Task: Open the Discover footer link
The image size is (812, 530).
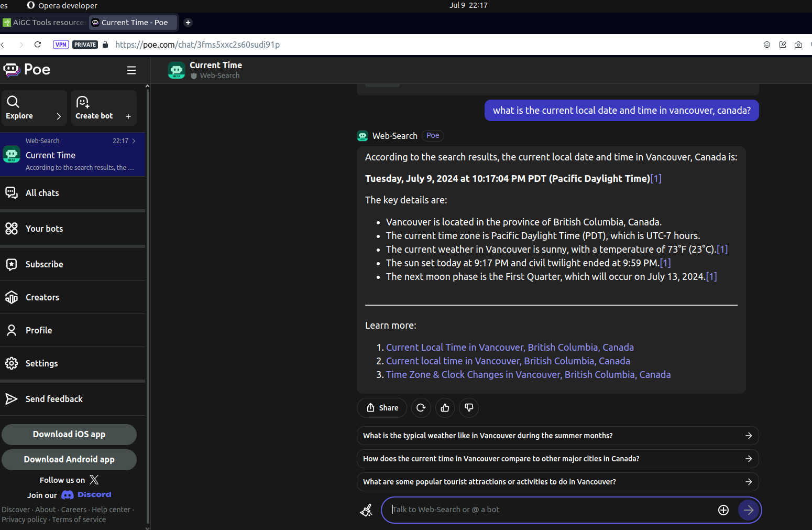Action: point(16,510)
